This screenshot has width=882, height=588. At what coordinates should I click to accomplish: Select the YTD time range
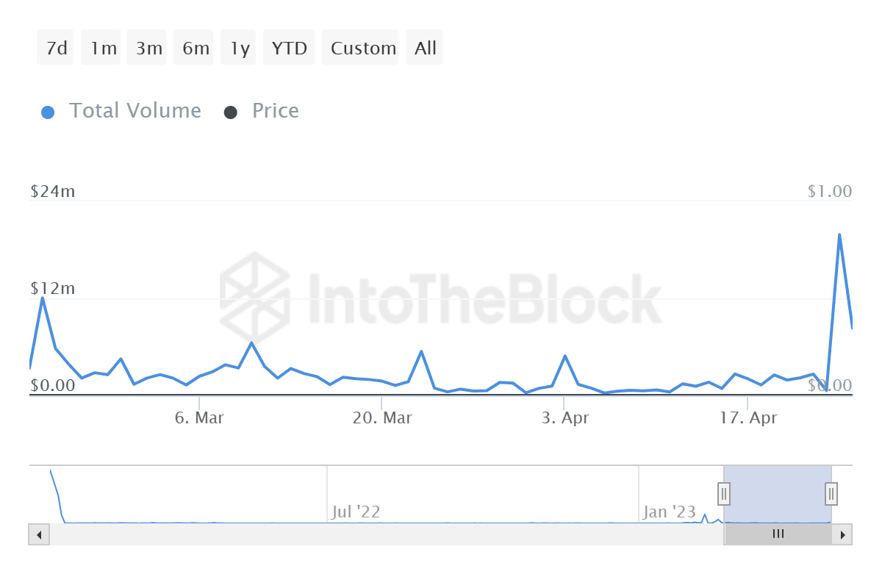[289, 47]
